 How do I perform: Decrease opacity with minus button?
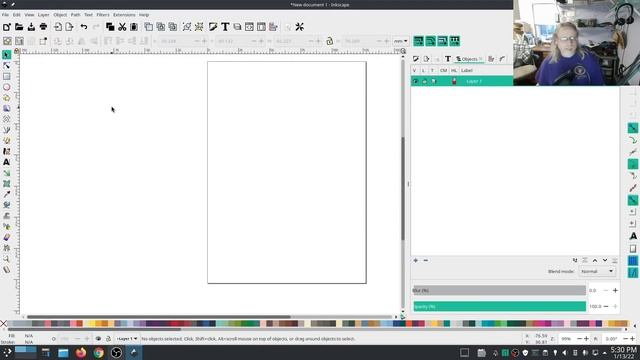606,307
